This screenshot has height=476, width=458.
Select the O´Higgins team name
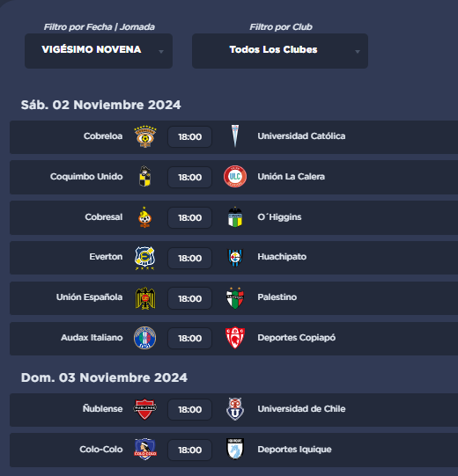coord(279,217)
